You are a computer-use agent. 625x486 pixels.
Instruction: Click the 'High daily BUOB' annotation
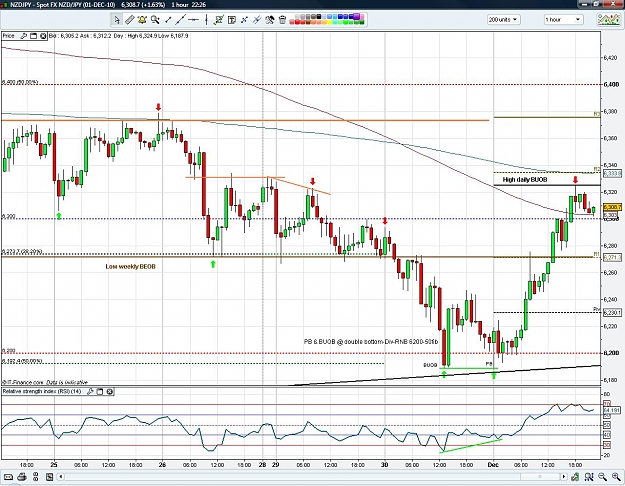525,180
